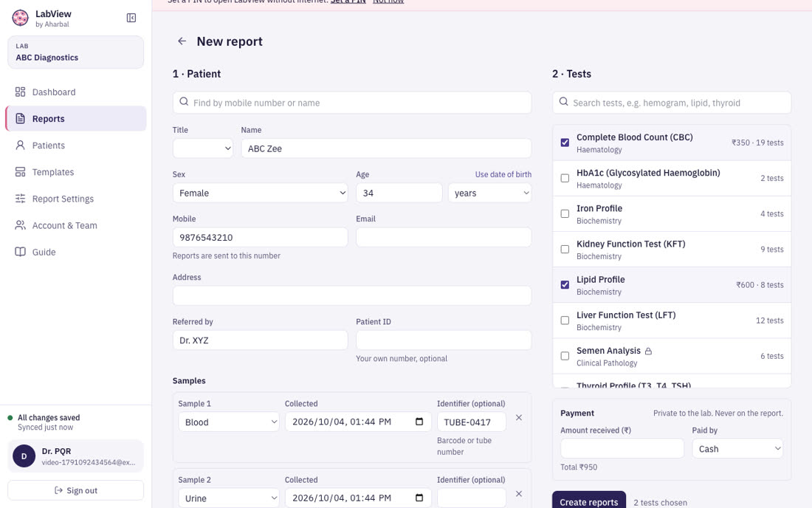
Task: Click the LabView logo icon
Action: click(x=20, y=18)
